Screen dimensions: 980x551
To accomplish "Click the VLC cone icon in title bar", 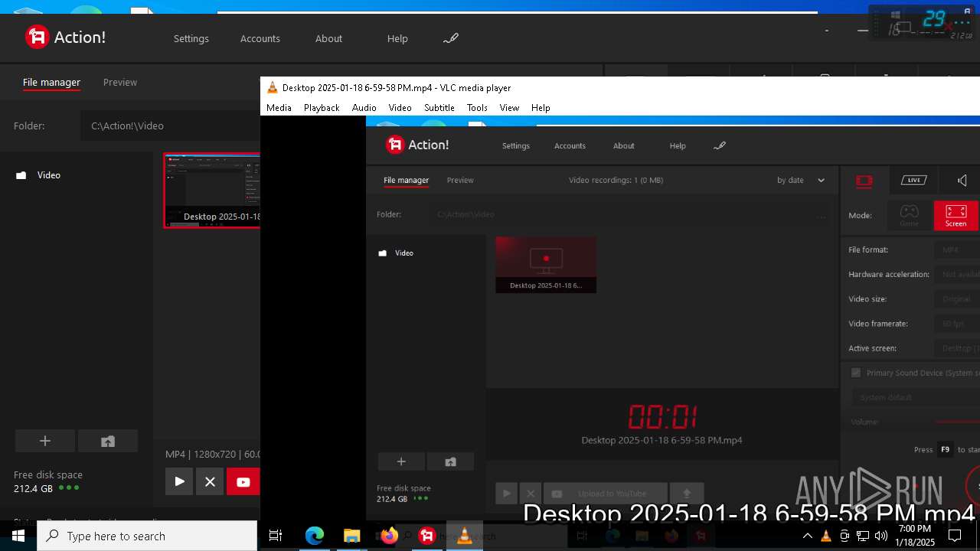I will click(272, 87).
